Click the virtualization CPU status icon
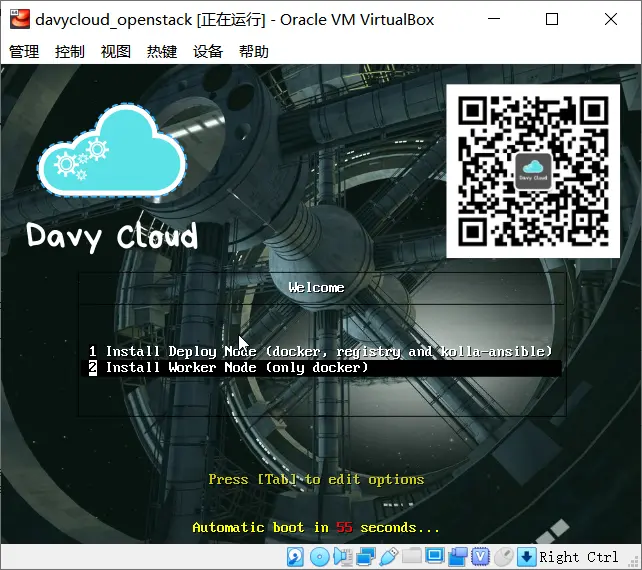This screenshot has width=642, height=570. pyautogui.click(x=481, y=557)
